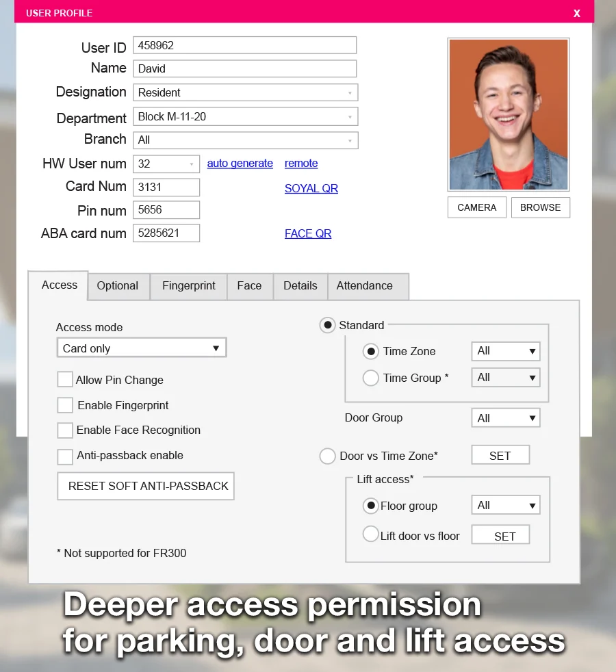The height and width of the screenshot is (672, 616).
Task: Open the Time Zone dropdown
Action: [505, 351]
